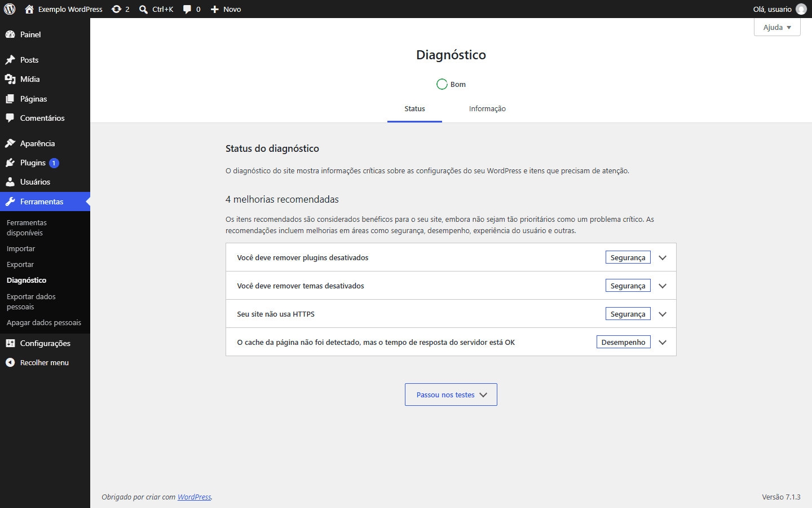
Task: Click the Plugins update count badge
Action: (x=54, y=163)
